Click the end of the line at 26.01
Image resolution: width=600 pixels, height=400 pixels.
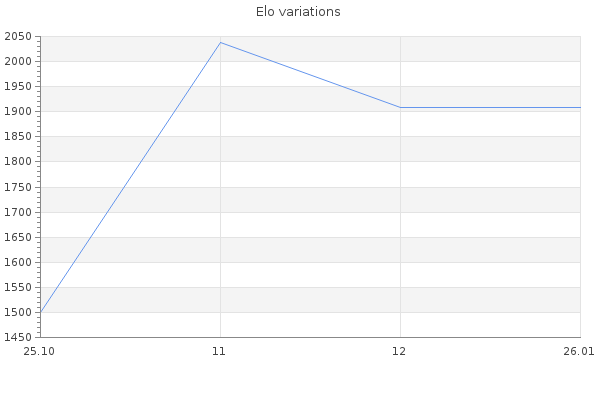[x=580, y=107]
